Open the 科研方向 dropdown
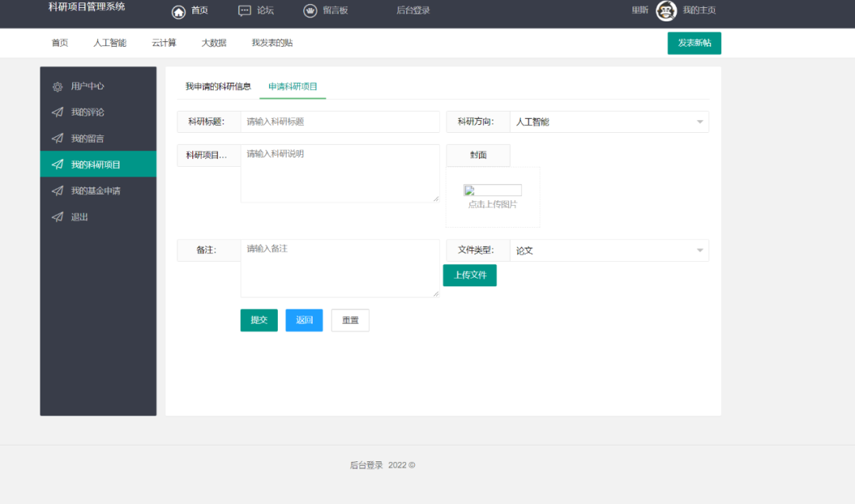 [x=609, y=122]
